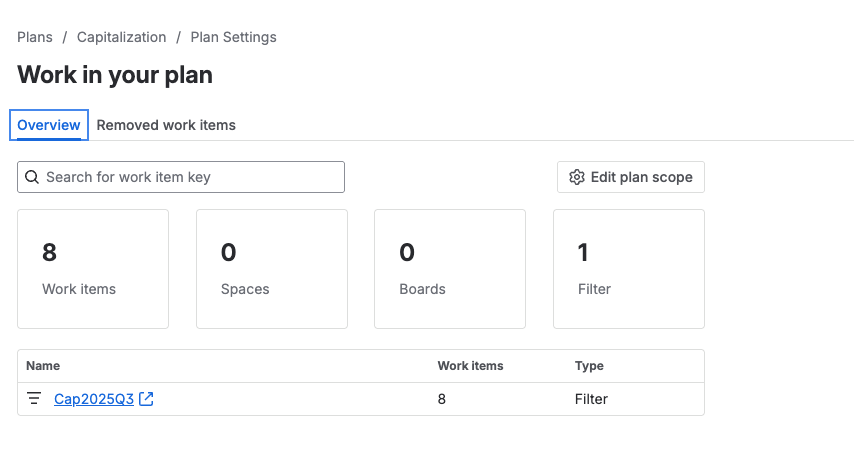Open Capitalization in the breadcrumb
Viewport: 854px width, 473px height.
(x=121, y=37)
